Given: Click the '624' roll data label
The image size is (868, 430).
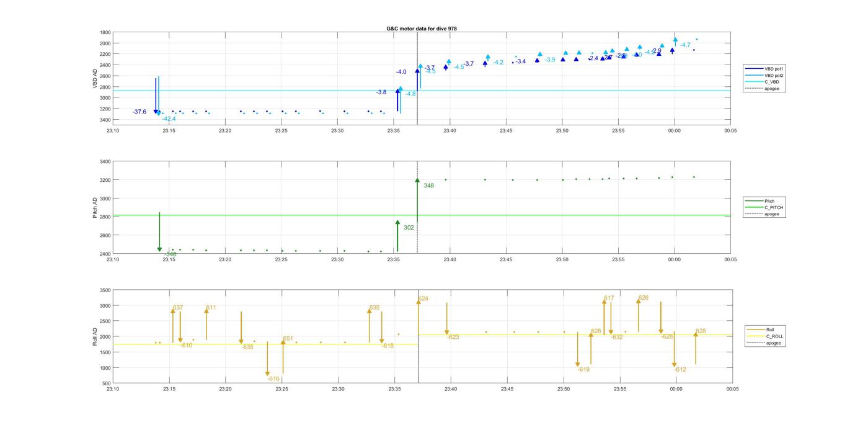Looking at the screenshot, I should [423, 299].
